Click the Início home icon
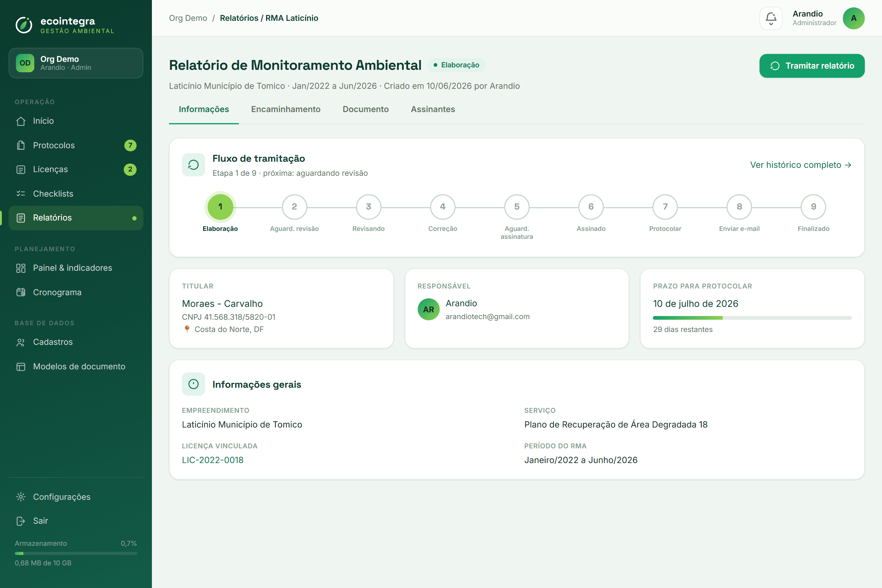 tap(21, 121)
